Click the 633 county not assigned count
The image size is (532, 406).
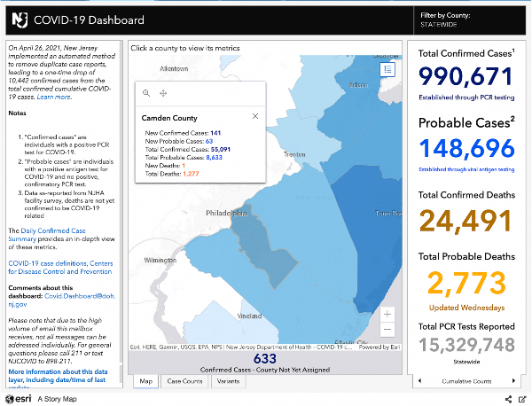(264, 358)
